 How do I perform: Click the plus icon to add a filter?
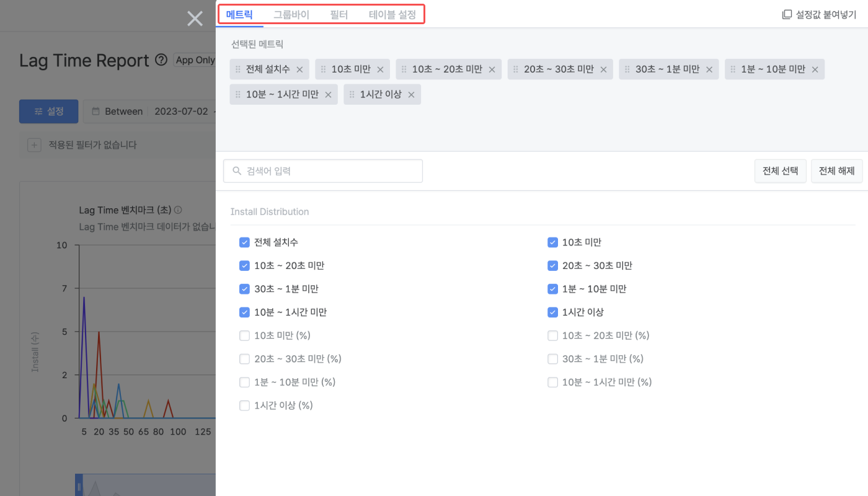coord(34,145)
